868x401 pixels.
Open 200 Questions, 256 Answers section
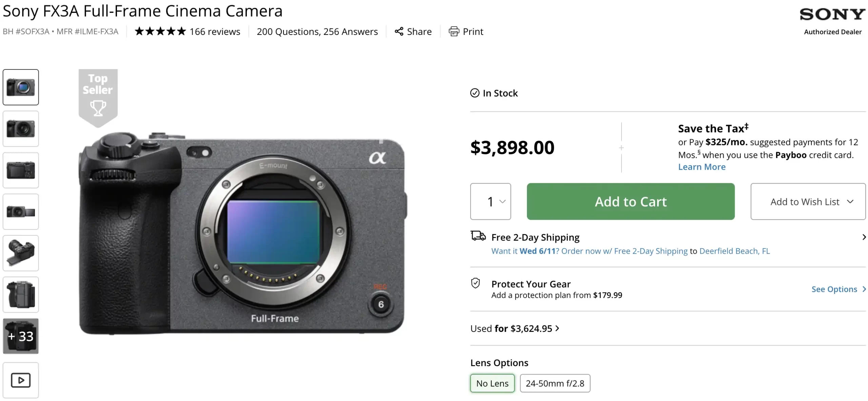pos(317,31)
